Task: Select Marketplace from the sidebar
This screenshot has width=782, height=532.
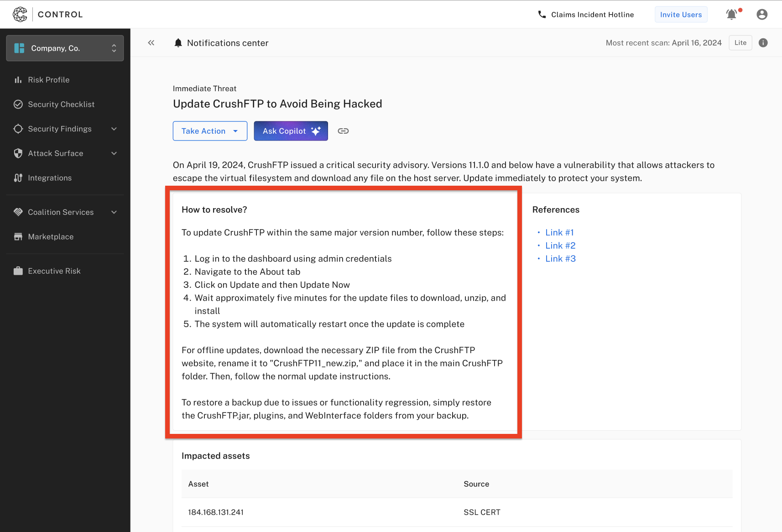Action: click(x=51, y=237)
